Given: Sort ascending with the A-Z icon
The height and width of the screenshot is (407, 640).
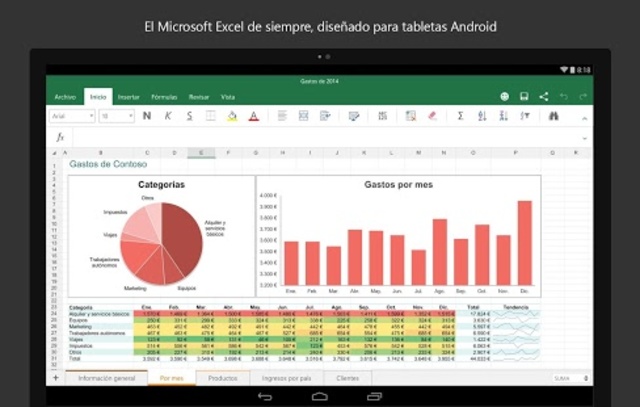Looking at the screenshot, I should coord(482,116).
